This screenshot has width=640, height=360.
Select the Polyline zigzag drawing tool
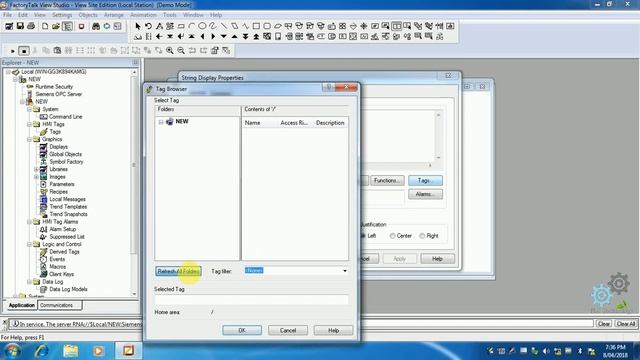[x=245, y=26]
